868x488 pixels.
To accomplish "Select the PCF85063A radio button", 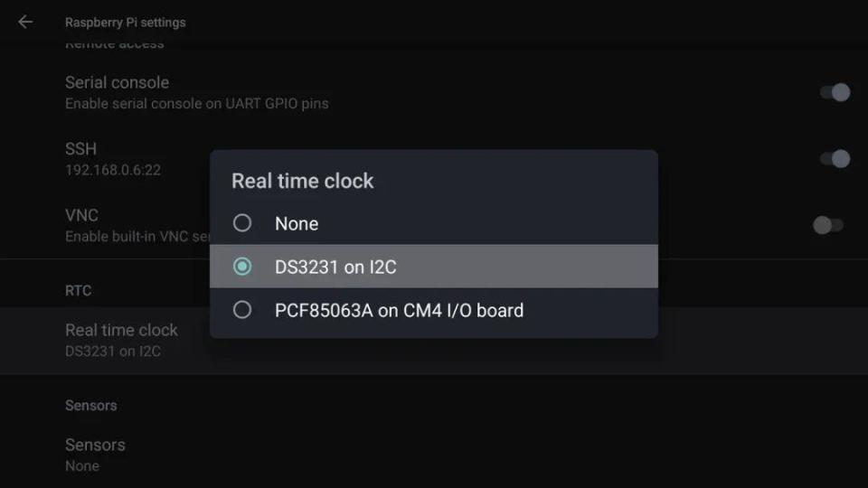I will tap(242, 310).
